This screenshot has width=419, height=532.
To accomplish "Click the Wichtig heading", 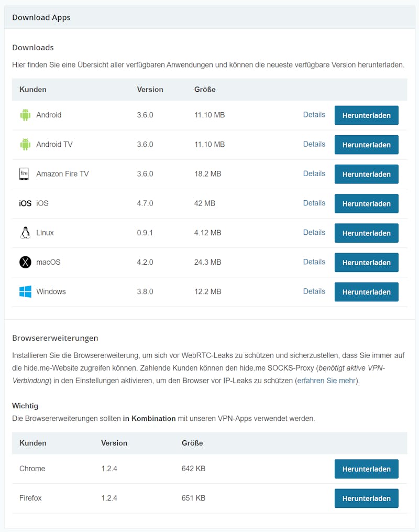I will pos(25,406).
